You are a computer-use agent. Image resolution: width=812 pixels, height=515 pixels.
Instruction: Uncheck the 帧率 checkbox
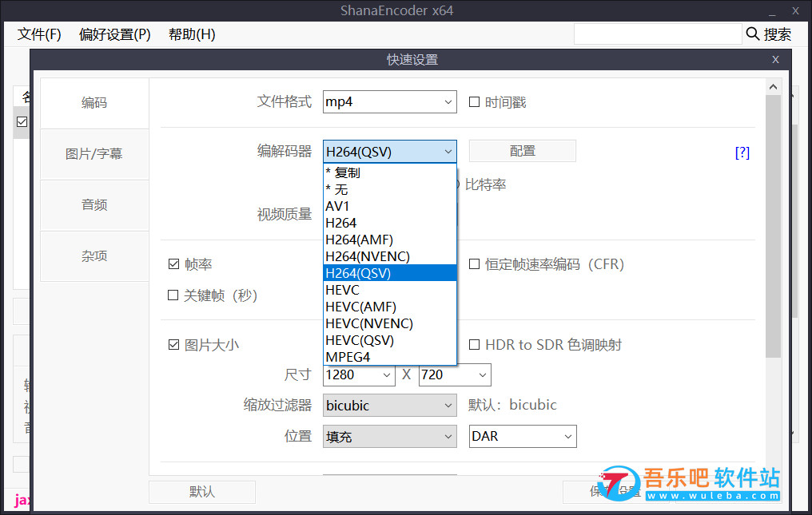[x=173, y=264]
